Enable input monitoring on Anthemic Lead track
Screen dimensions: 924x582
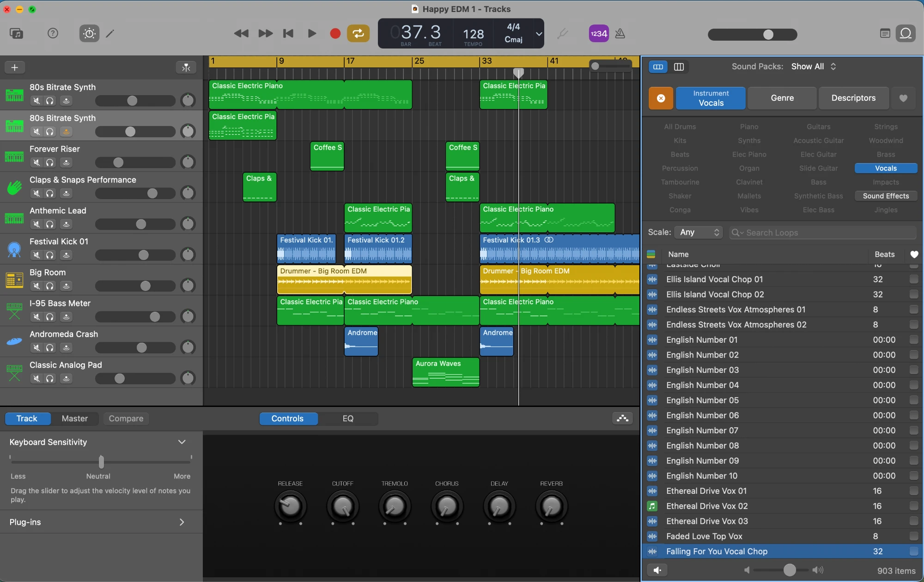click(66, 224)
